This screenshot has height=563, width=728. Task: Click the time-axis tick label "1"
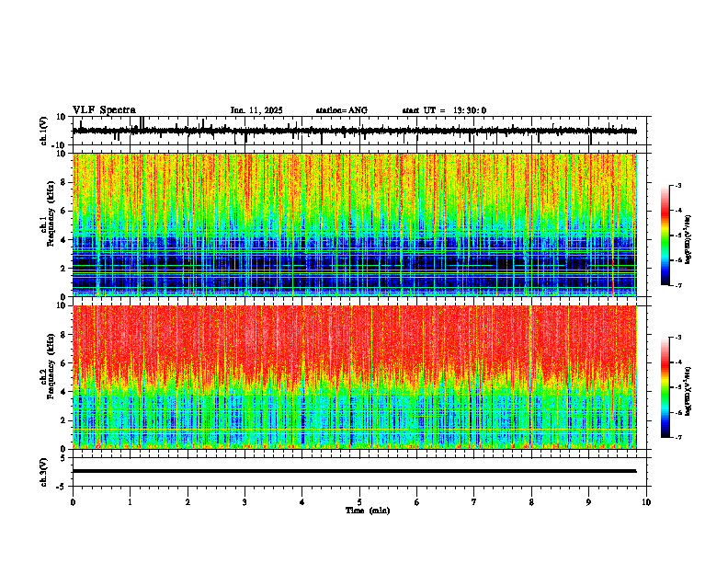[x=130, y=502]
